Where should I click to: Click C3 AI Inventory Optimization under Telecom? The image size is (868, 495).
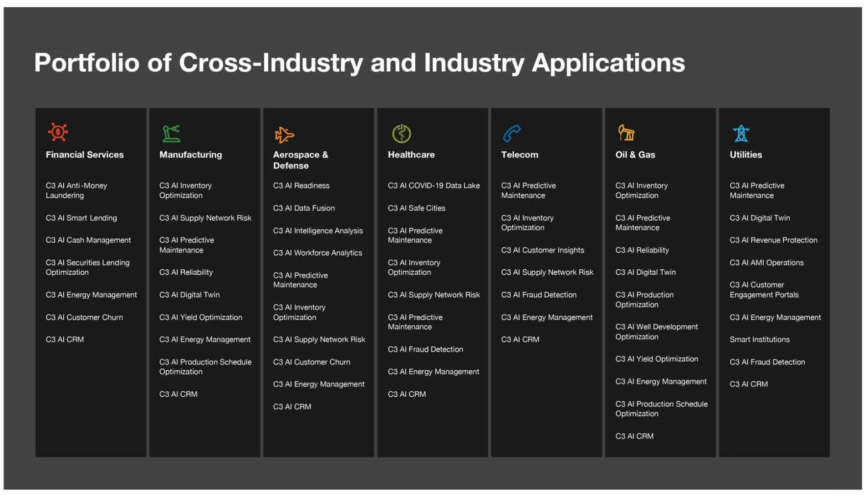pyautogui.click(x=527, y=223)
